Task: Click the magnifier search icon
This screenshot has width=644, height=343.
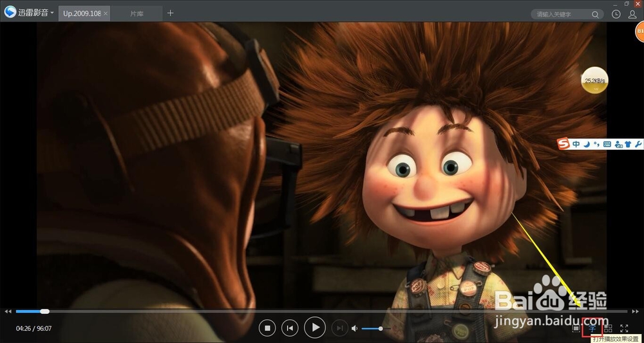Action: (x=595, y=14)
